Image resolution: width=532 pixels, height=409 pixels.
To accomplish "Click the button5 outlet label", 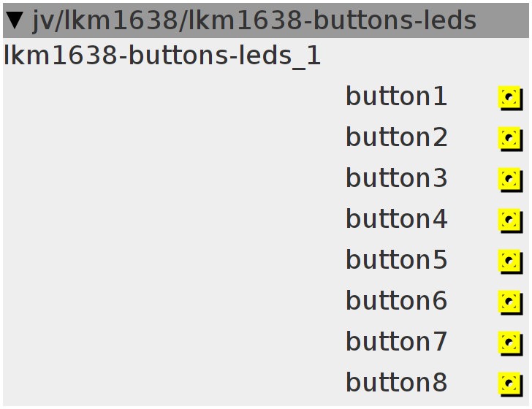I will pyautogui.click(x=396, y=260).
